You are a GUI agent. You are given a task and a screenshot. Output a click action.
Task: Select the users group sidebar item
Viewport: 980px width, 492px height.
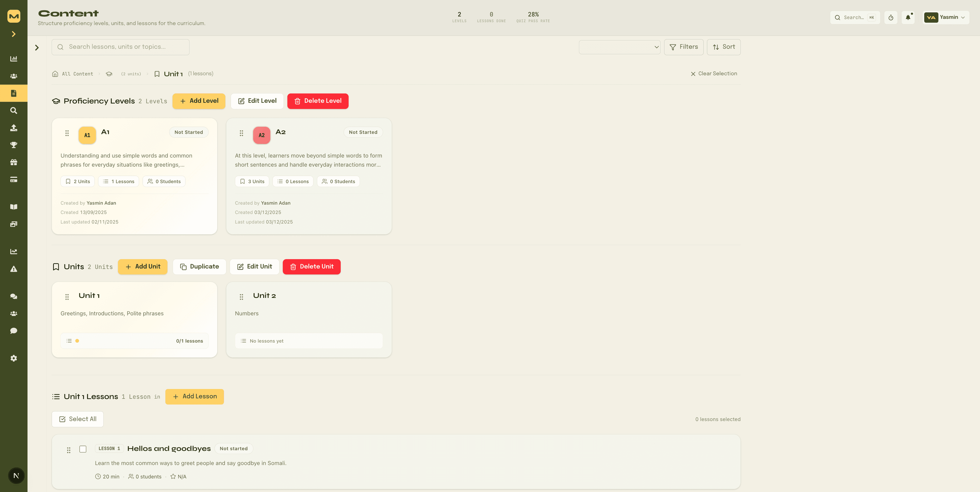14,76
